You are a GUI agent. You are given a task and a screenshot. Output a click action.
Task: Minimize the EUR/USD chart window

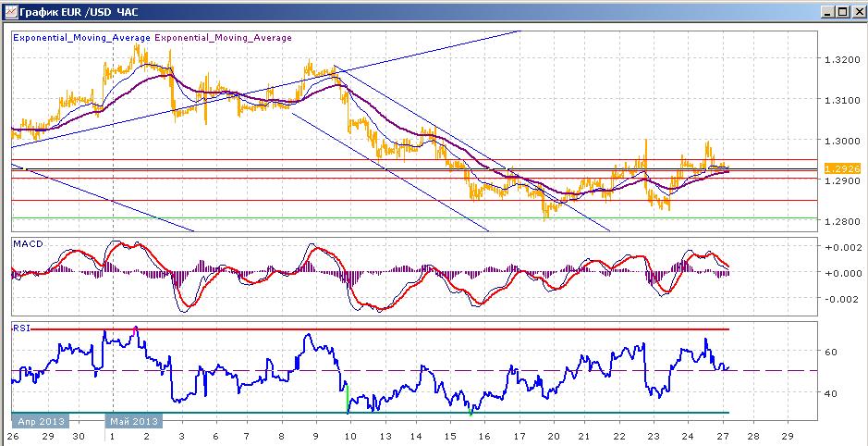coord(827,12)
